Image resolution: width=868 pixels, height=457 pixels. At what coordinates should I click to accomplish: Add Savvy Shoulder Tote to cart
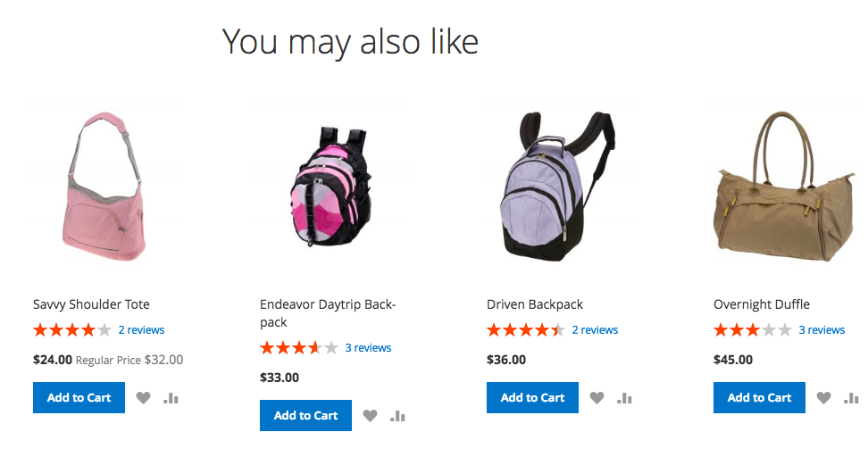tap(79, 397)
